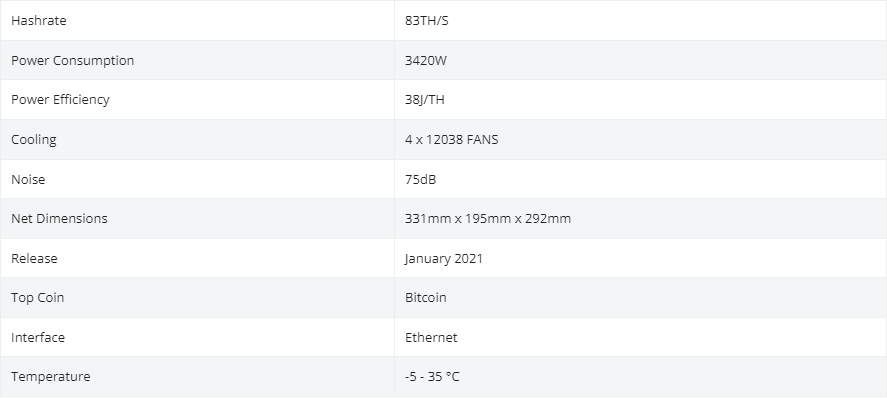This screenshot has height=398, width=887.
Task: Click the Net Dimensions label
Action: [59, 218]
